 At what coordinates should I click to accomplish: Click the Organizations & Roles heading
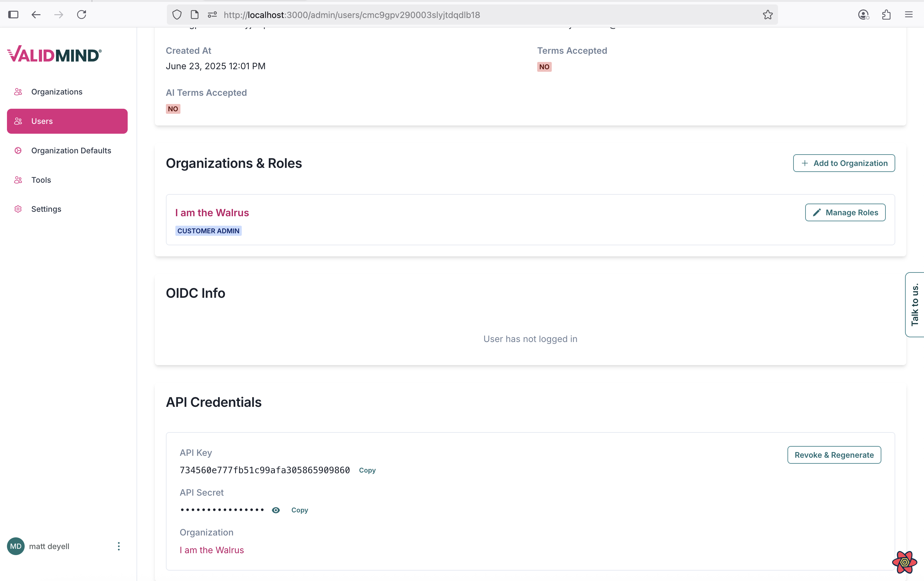[234, 163]
